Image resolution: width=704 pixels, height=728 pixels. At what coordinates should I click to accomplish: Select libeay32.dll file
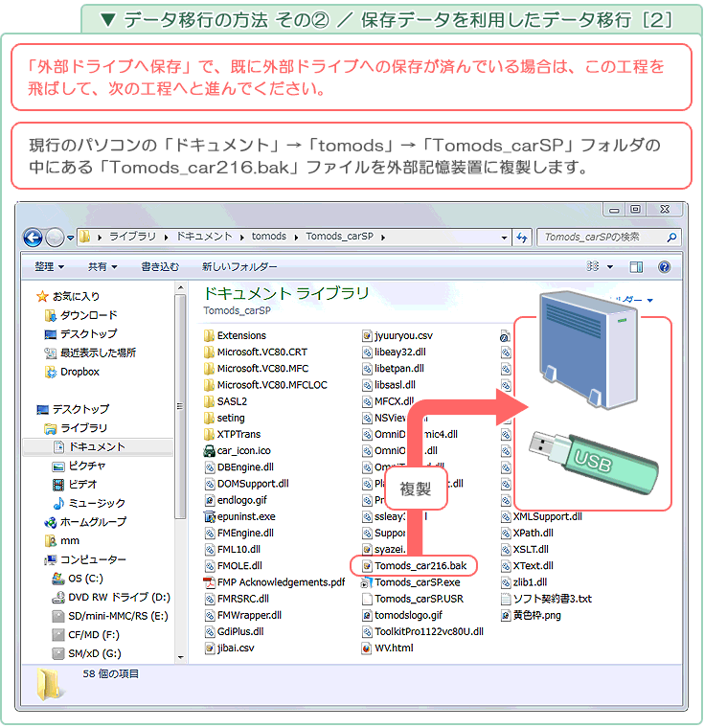(x=394, y=353)
